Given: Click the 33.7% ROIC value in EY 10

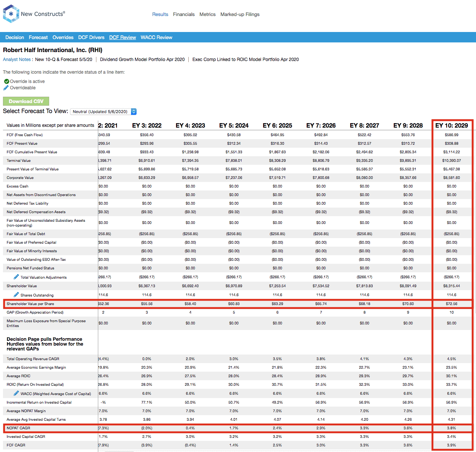Looking at the screenshot, I should (451, 384).
